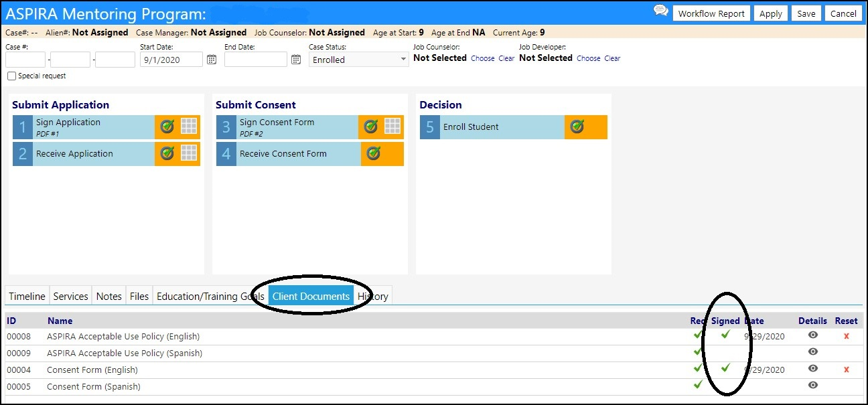This screenshot has height=405, width=868.
Task: Focus the second Case # input box
Action: [70, 60]
